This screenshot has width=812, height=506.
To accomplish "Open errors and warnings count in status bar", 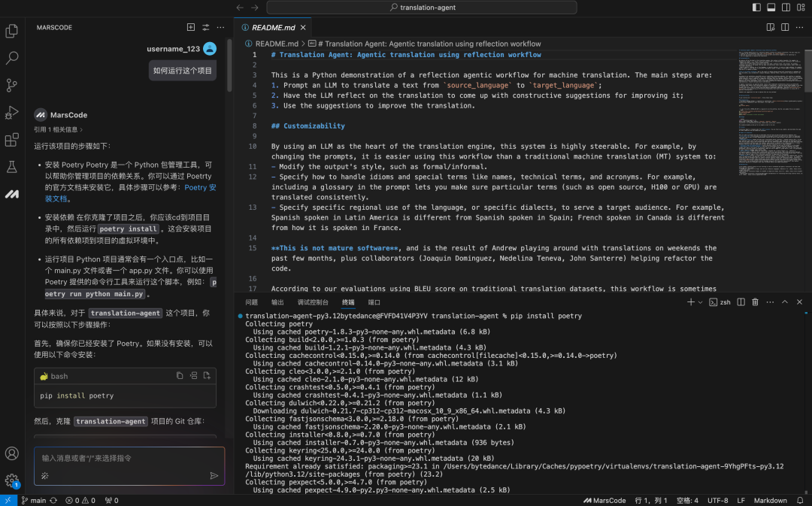I will (x=80, y=500).
